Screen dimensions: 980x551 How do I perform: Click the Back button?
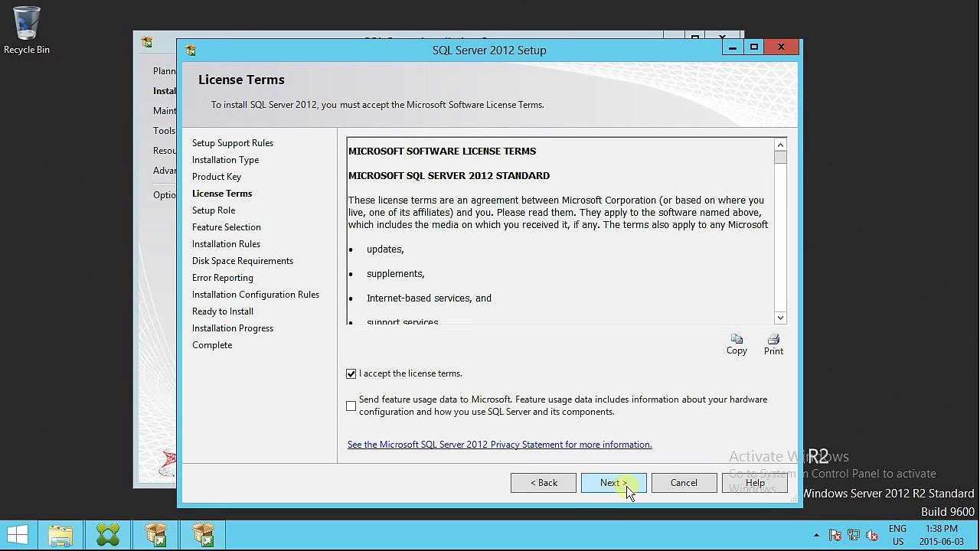tap(544, 483)
